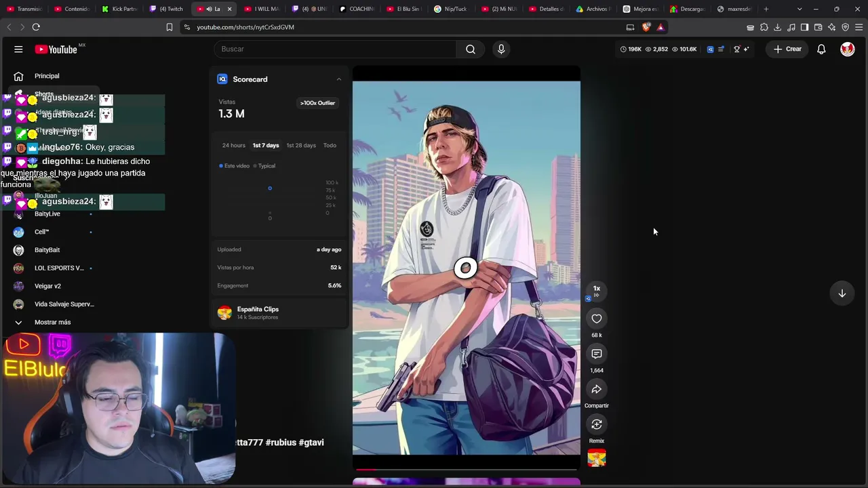The image size is (868, 488).
Task: Open browser extensions puzzle icon
Action: (764, 27)
